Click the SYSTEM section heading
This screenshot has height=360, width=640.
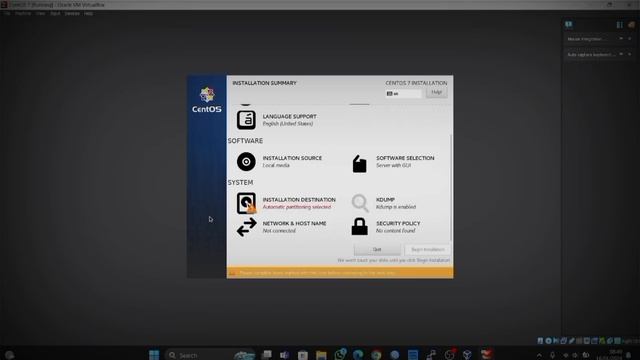coord(240,182)
